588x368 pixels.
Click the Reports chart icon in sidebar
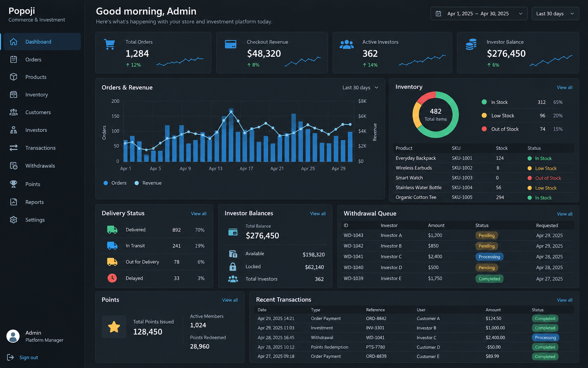click(13, 202)
